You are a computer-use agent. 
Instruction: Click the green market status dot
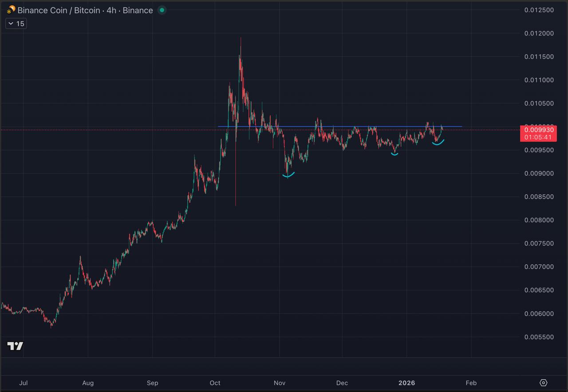pyautogui.click(x=162, y=10)
